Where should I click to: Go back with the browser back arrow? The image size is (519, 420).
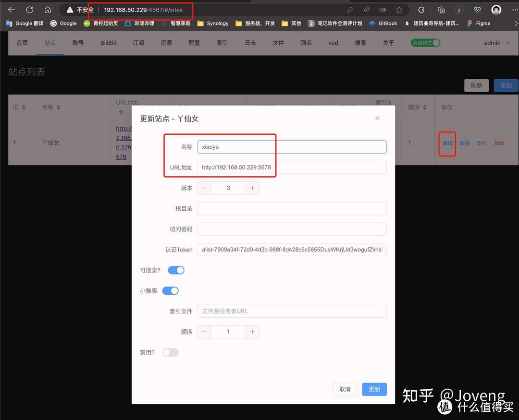[x=12, y=10]
